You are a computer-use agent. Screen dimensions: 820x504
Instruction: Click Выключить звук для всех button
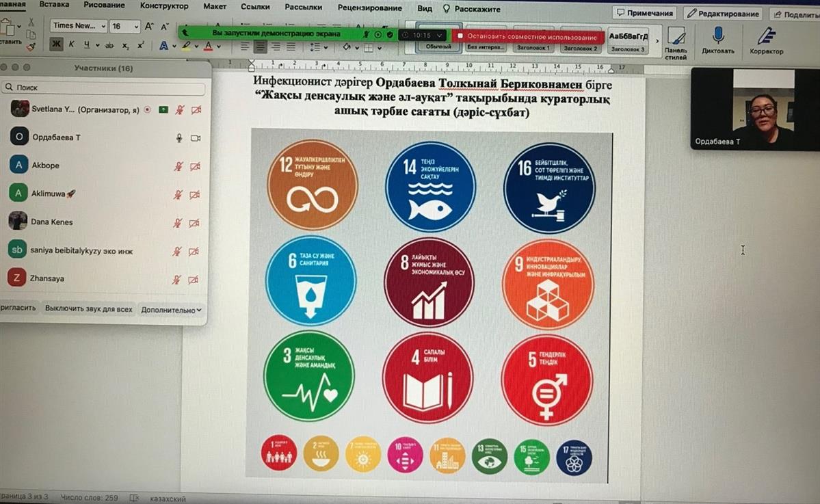click(x=88, y=309)
